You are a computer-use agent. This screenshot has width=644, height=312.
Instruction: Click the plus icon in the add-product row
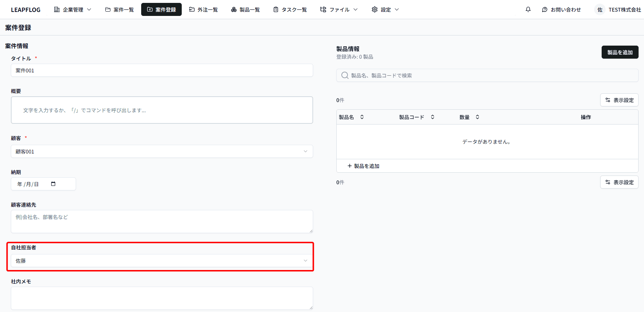point(350,166)
